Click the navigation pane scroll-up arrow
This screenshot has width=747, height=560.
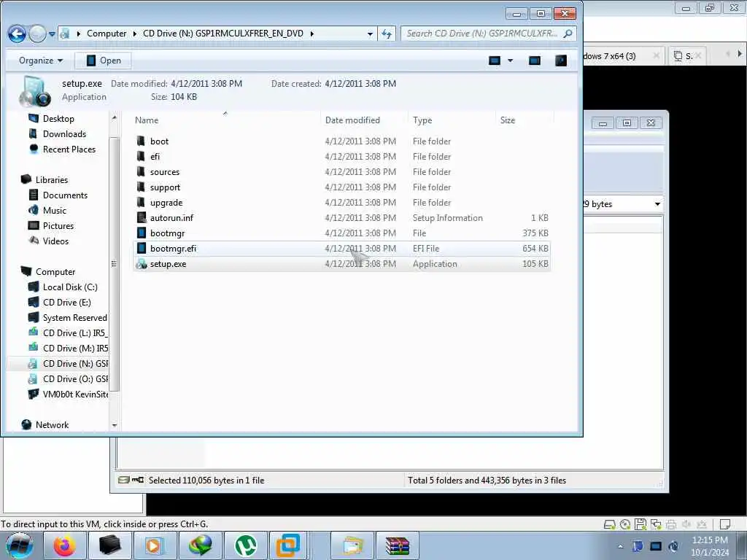tap(115, 117)
